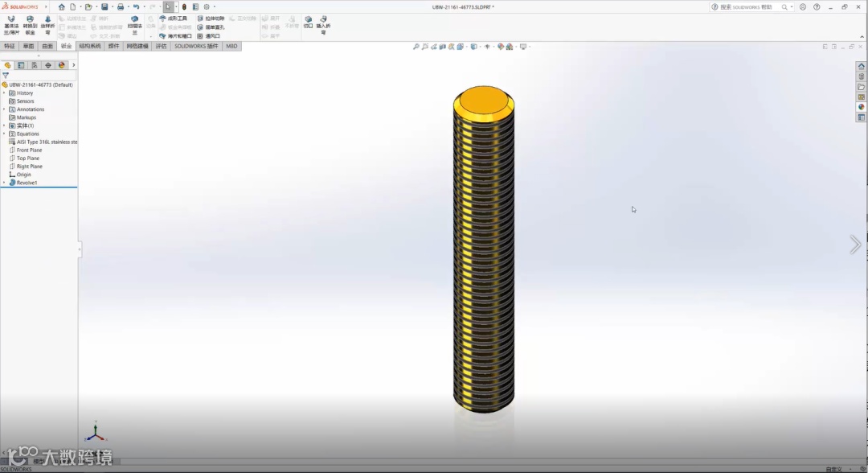868x473 pixels.
Task: Switch to the 曲面 (Surfaces) tab
Action: pos(47,47)
